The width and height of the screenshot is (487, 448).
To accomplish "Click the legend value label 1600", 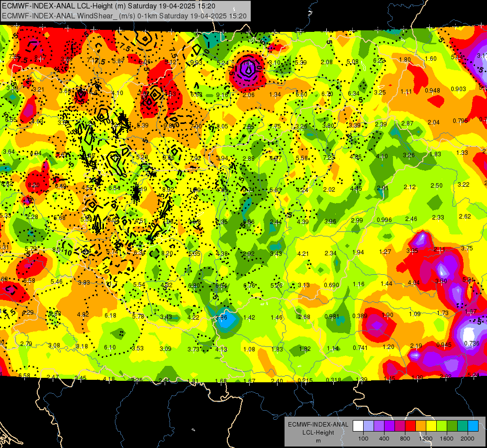I will tap(447, 439).
